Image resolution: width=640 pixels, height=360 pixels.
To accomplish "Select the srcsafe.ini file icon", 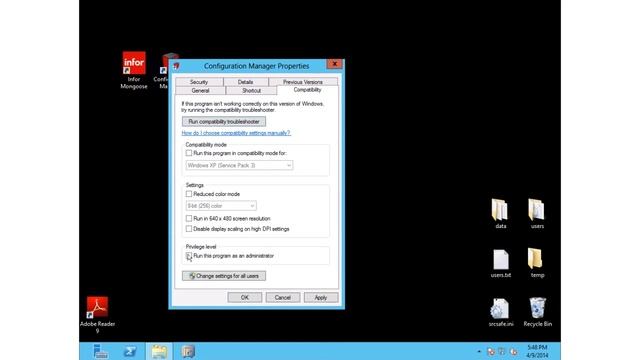I will [500, 312].
